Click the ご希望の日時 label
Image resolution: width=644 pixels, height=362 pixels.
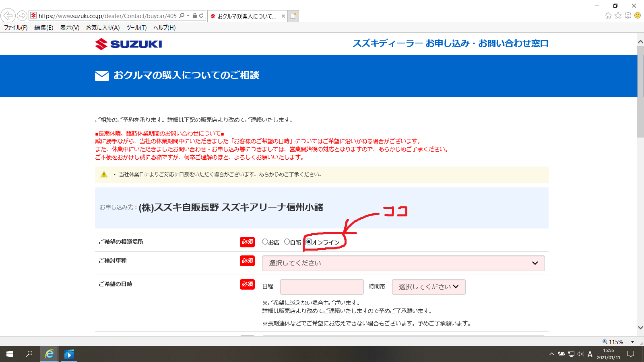(116, 284)
